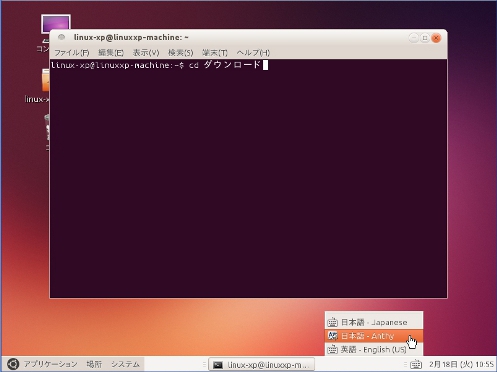Close the terminal window
The width and height of the screenshot is (497, 372).
[x=436, y=38]
